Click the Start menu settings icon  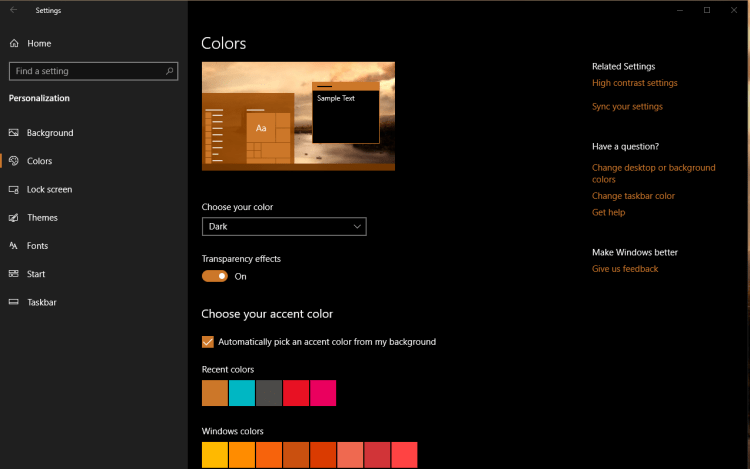[14, 274]
